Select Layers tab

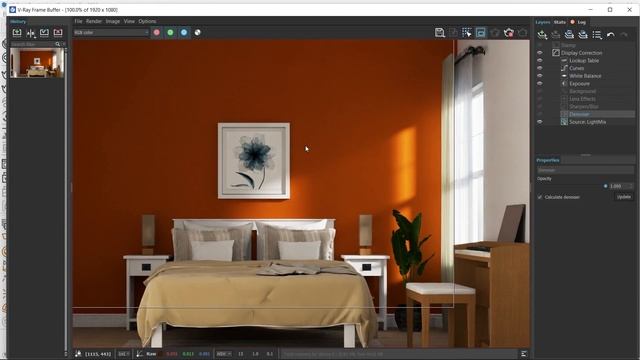pos(543,22)
